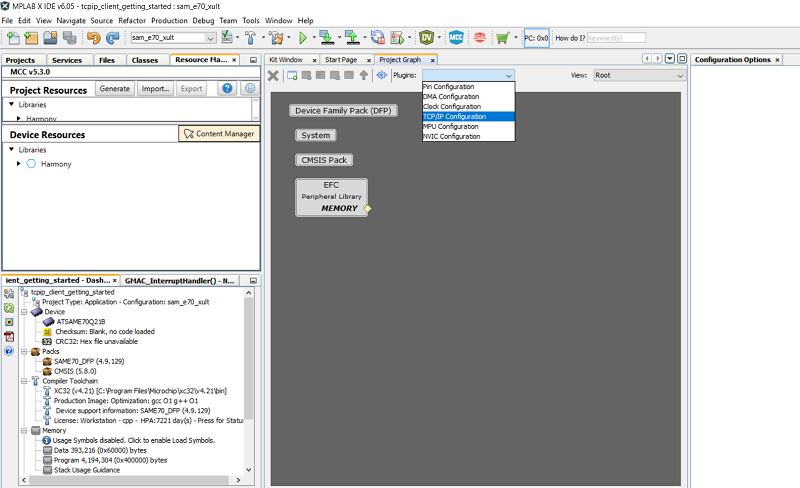This screenshot has width=800, height=488.
Task: Open the Content Manager
Action: 219,134
